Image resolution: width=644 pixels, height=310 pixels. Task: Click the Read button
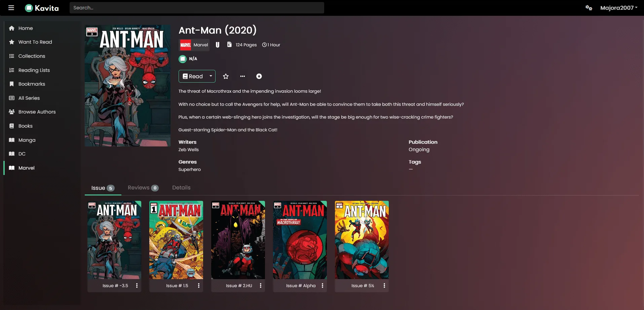click(x=193, y=76)
